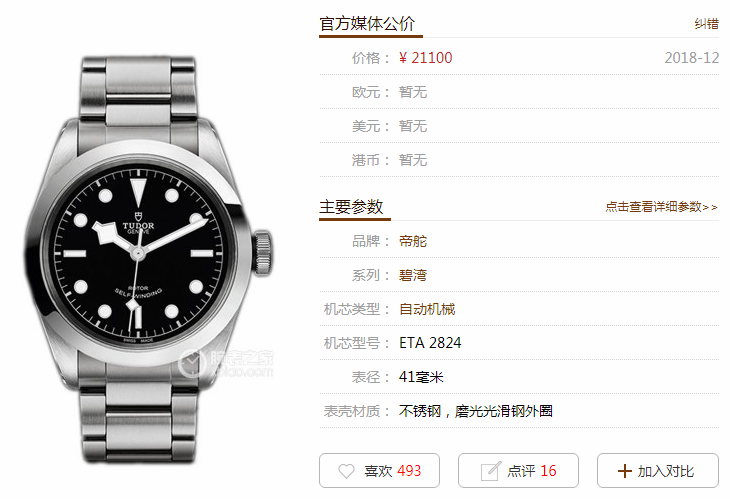Screen dimensions: 730x499
Task: Open series link 碧湾
Action: click(x=412, y=275)
